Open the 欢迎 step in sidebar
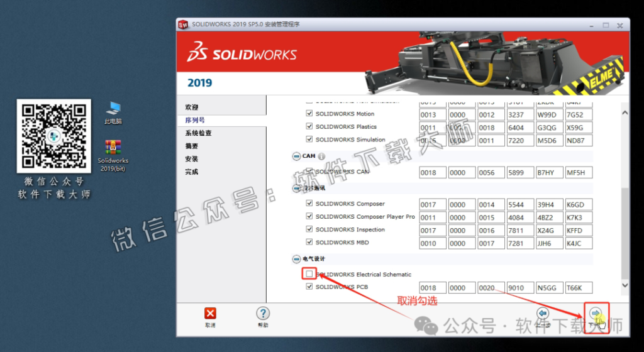The height and width of the screenshot is (352, 644). [x=192, y=107]
